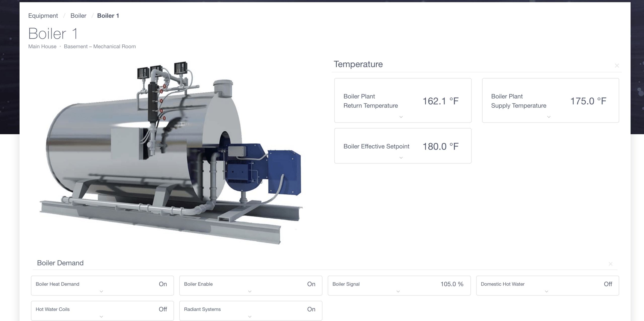Viewport: 644px width, 321px height.
Task: Select the 180.0 °F setpoint value
Action: point(440,146)
